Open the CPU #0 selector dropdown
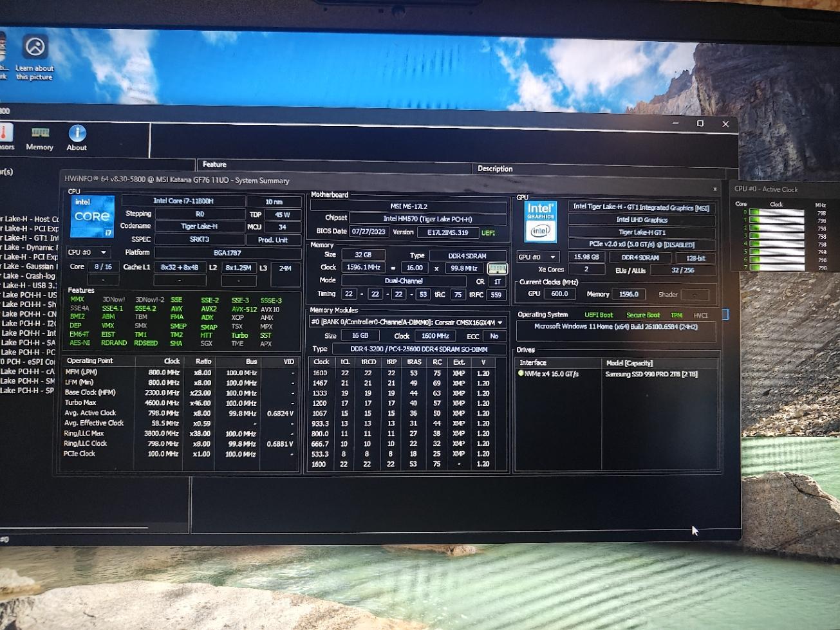 click(x=88, y=252)
